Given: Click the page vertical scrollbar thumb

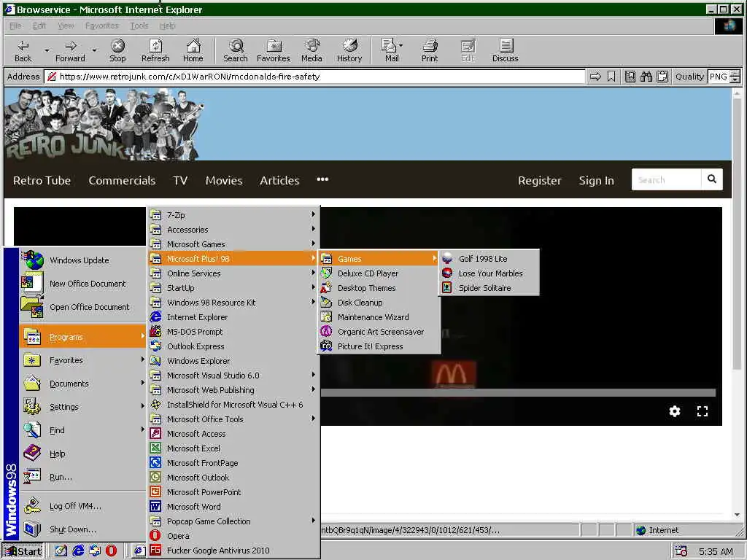Looking at the screenshot, I should (737, 233).
